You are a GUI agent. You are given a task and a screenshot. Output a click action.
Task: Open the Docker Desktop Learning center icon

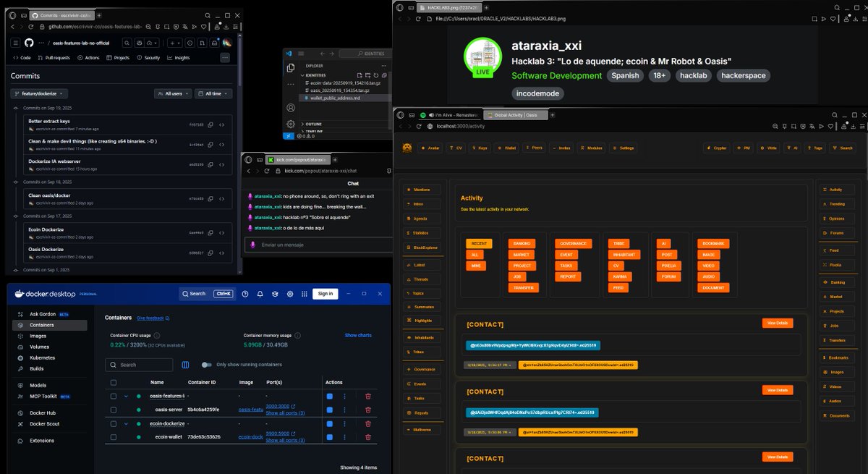[x=275, y=294]
